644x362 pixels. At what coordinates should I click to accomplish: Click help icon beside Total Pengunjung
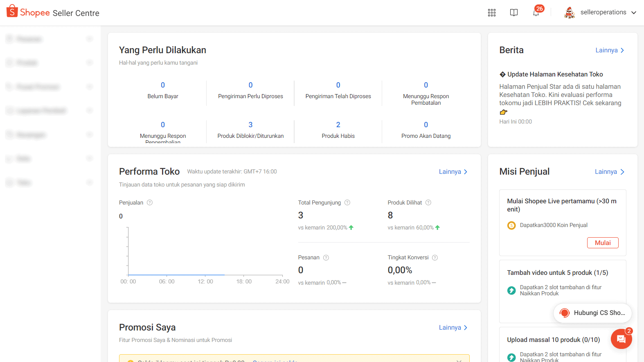pyautogui.click(x=347, y=202)
